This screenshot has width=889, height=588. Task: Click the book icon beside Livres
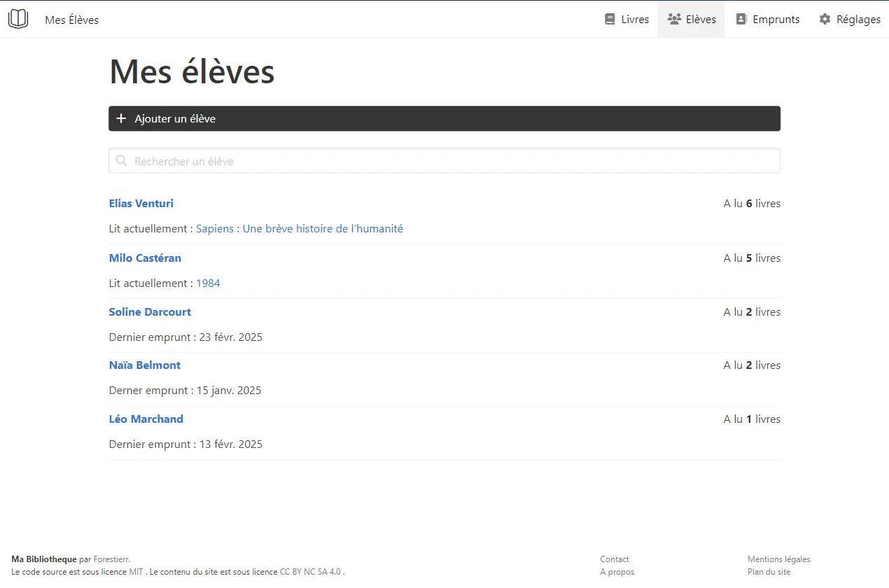click(x=610, y=19)
